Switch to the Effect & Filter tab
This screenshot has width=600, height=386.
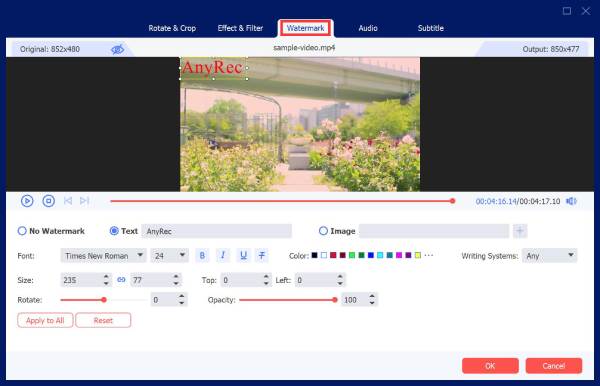[240, 28]
